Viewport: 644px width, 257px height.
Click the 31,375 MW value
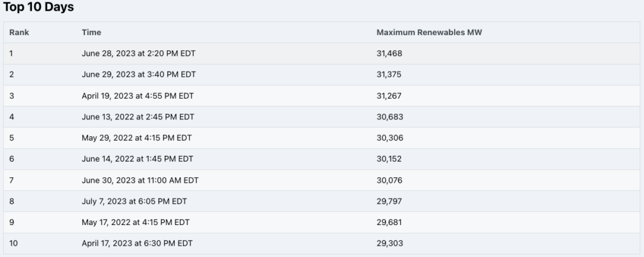(x=389, y=74)
